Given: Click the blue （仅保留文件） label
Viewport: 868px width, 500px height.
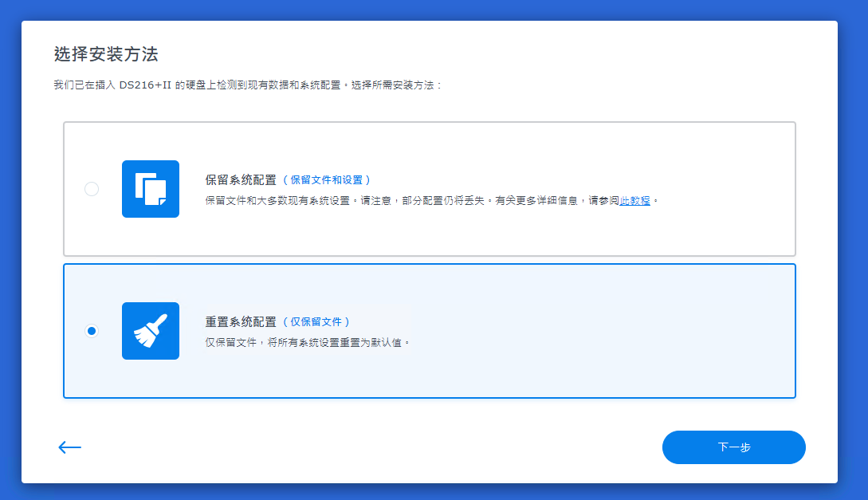Looking at the screenshot, I should [316, 322].
